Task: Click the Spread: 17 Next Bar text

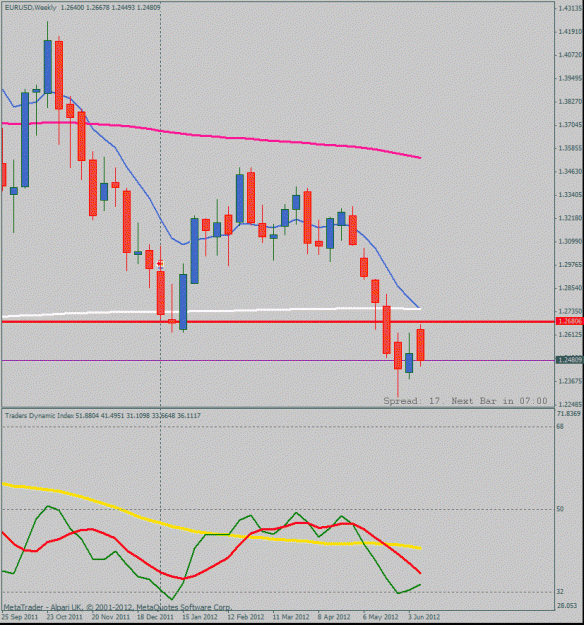Action: click(x=465, y=401)
